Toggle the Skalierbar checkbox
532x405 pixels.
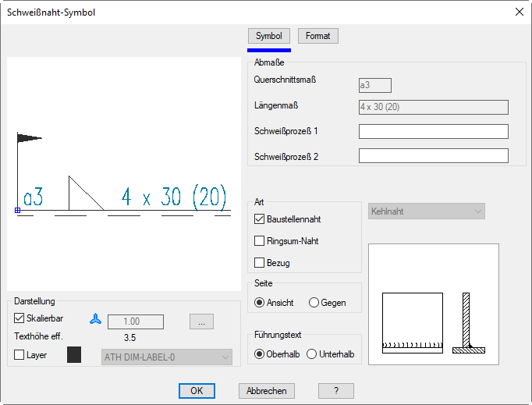(x=20, y=318)
